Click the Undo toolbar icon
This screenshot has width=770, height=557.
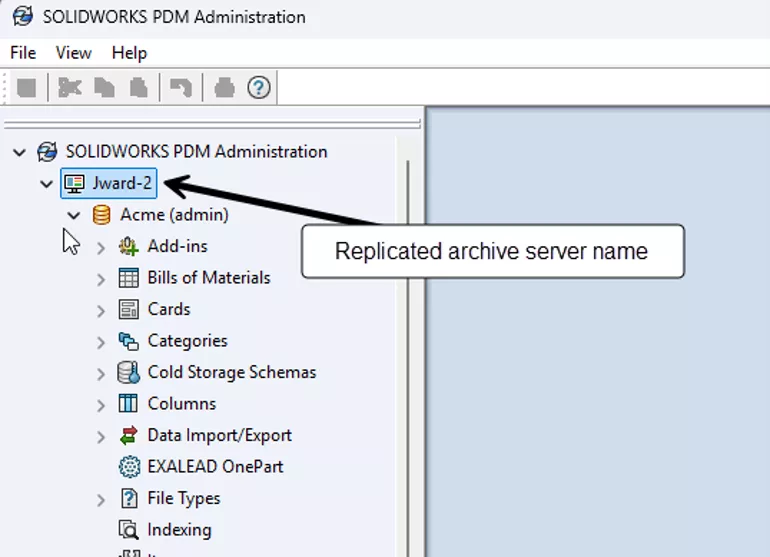point(181,88)
